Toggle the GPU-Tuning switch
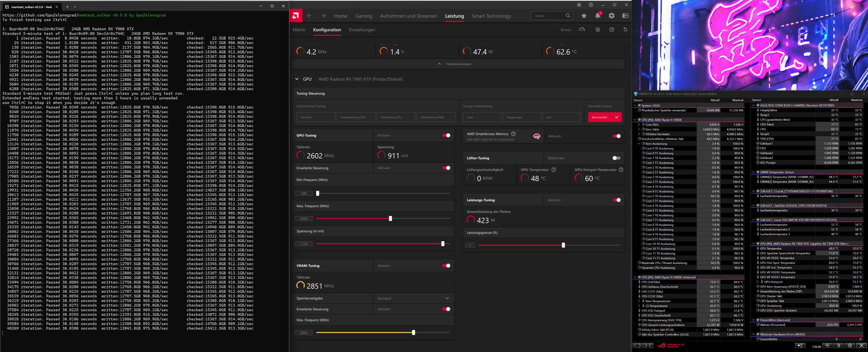The image size is (868, 352). [446, 136]
